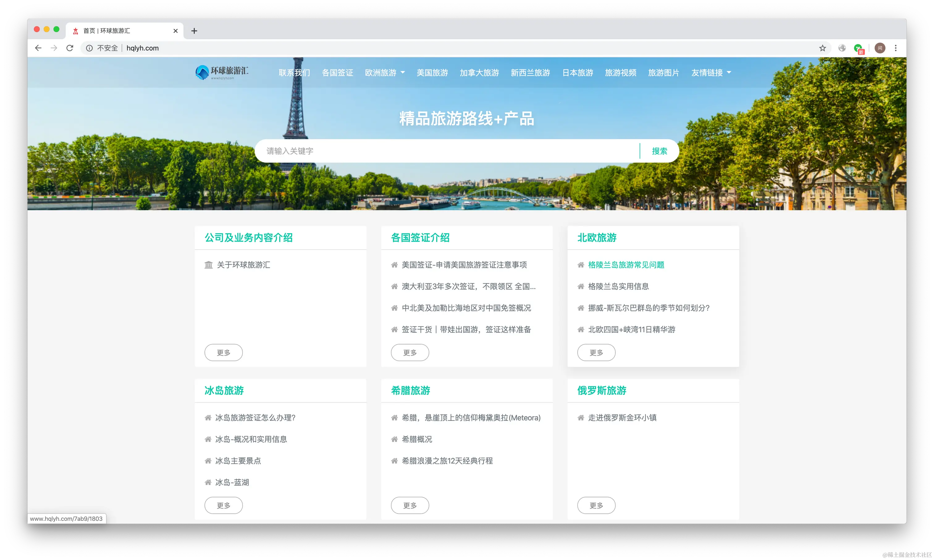Open 冰岛-蓝湖 article link
Image resolution: width=934 pixels, height=560 pixels.
pos(232,482)
